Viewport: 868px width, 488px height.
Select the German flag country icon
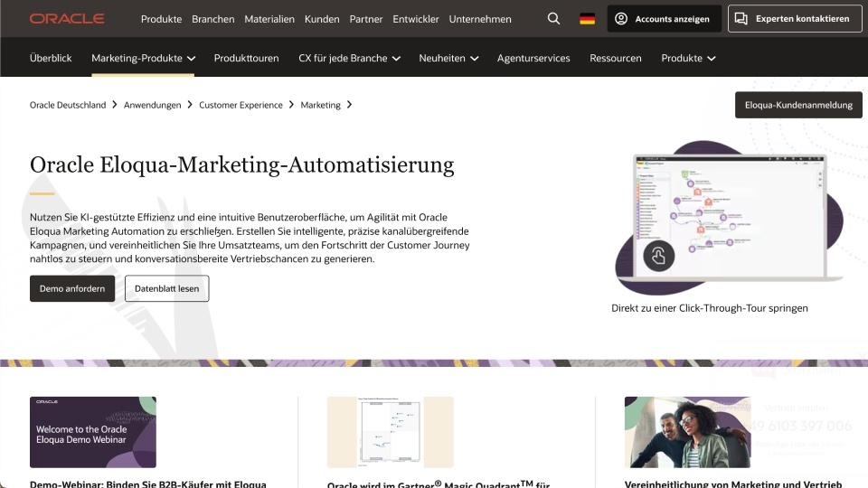click(x=588, y=19)
